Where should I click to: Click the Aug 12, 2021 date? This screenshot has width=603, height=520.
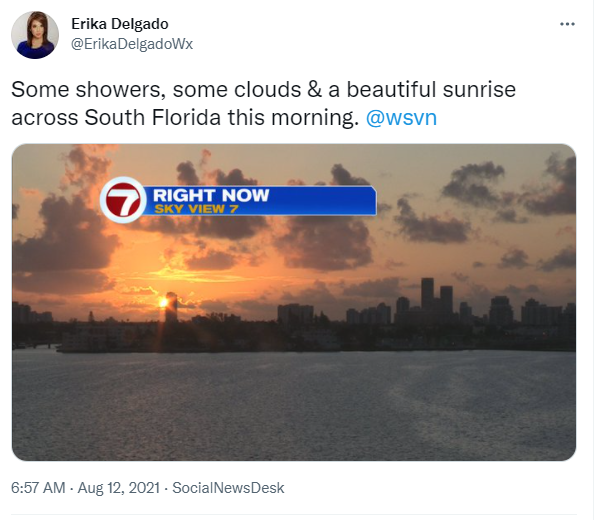[118, 488]
